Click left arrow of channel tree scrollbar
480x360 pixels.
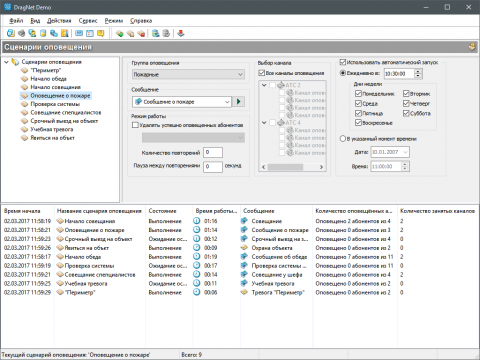tap(263, 167)
